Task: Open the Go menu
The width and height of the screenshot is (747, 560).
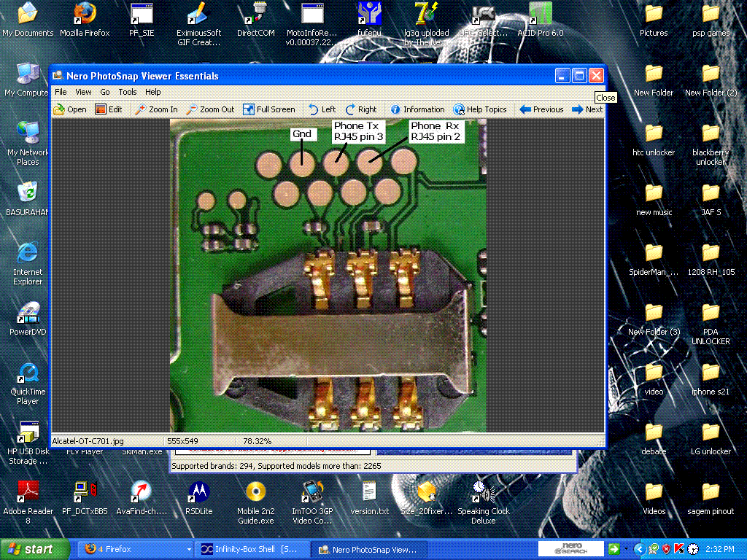Action: pyautogui.click(x=105, y=92)
